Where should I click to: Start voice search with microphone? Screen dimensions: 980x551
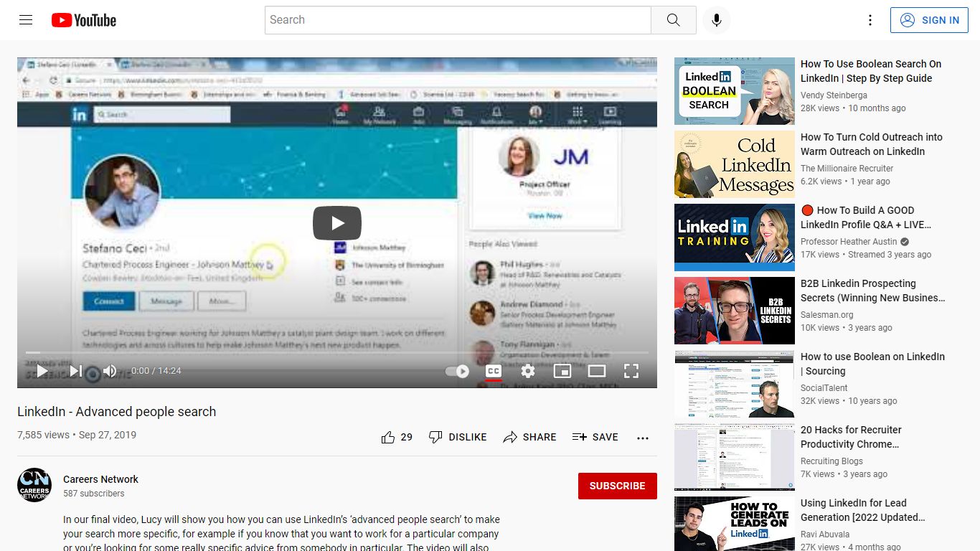tap(716, 20)
